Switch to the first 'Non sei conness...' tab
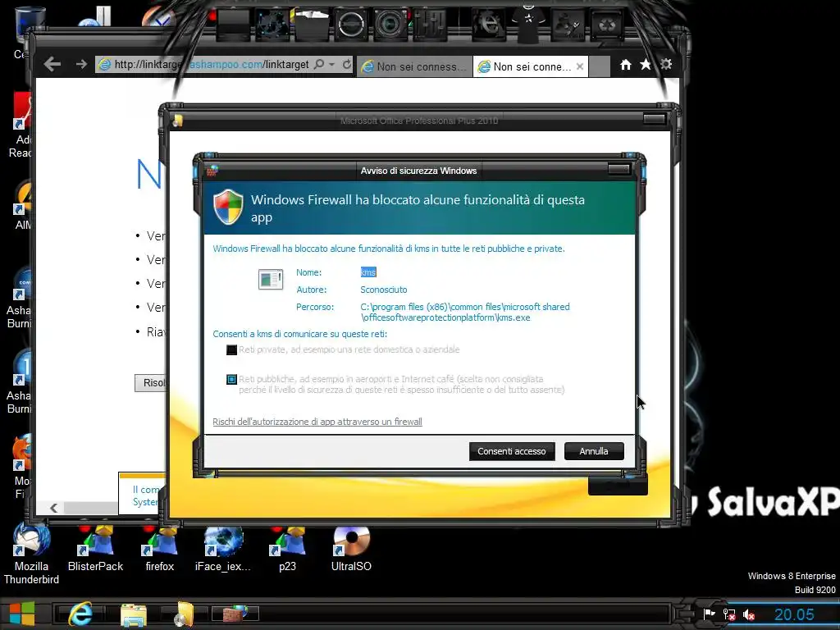840x630 pixels. [415, 66]
